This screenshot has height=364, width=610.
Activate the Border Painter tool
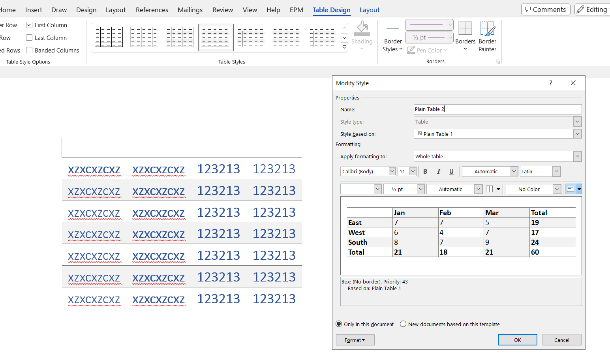pyautogui.click(x=487, y=37)
